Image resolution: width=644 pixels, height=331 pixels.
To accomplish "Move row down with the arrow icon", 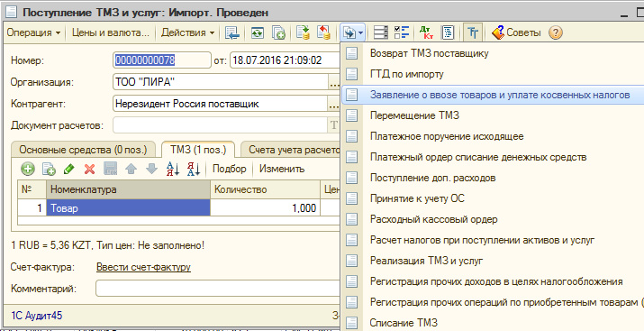I will tap(151, 169).
